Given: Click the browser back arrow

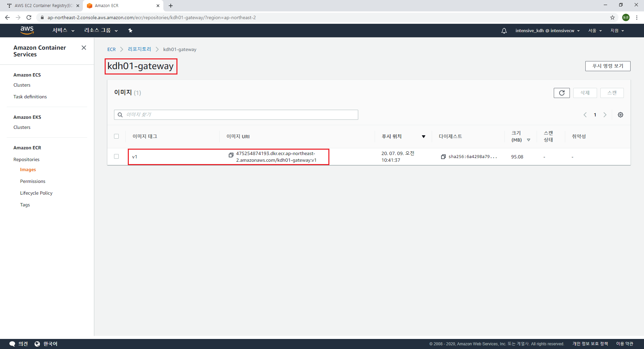Looking at the screenshot, I should 7,17.
